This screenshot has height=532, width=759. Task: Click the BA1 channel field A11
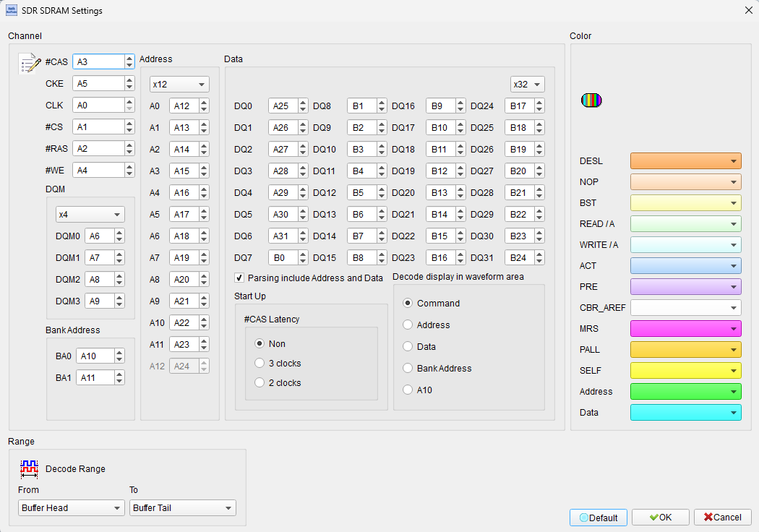pos(95,378)
